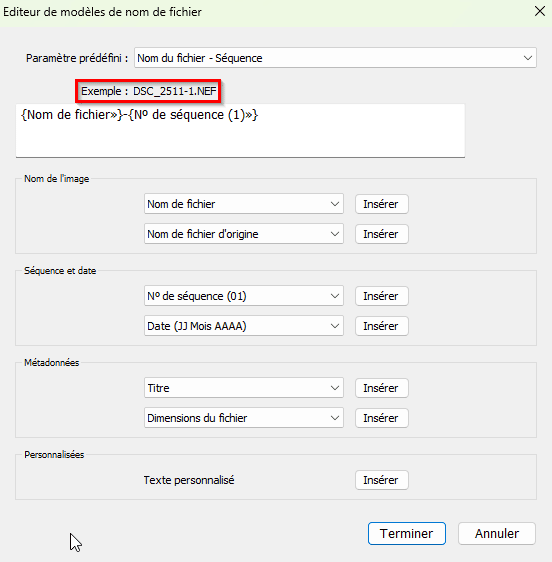Click the Annuler button
The image size is (552, 562).
[x=497, y=534]
